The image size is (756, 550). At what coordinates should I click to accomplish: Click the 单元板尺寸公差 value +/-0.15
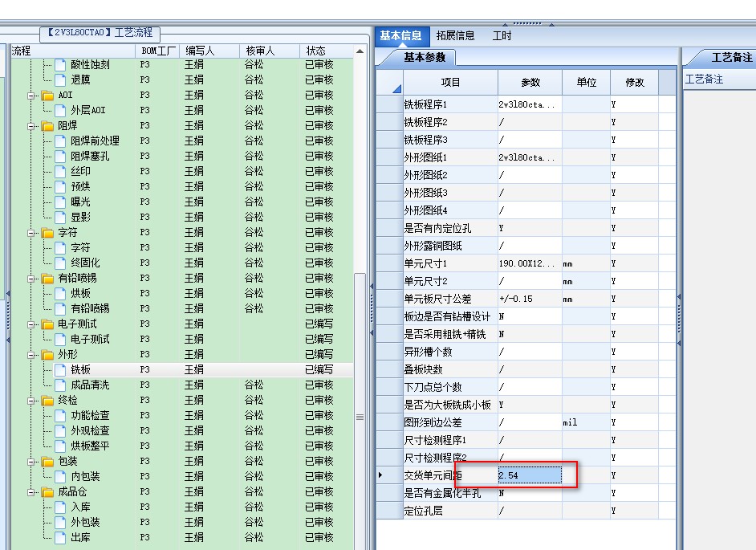(530, 299)
